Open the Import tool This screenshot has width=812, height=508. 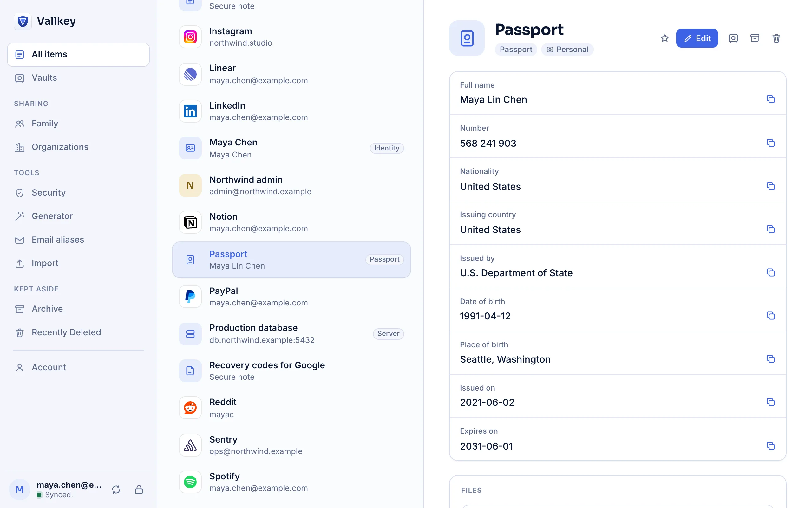click(x=78, y=264)
